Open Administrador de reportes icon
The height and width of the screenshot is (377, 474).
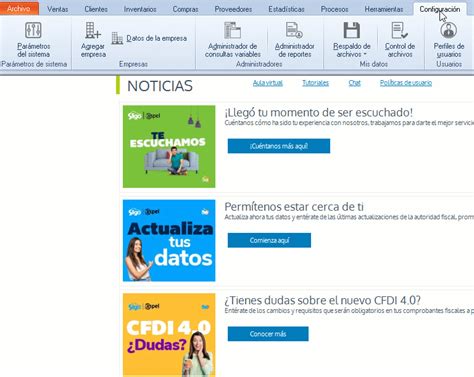(x=294, y=30)
